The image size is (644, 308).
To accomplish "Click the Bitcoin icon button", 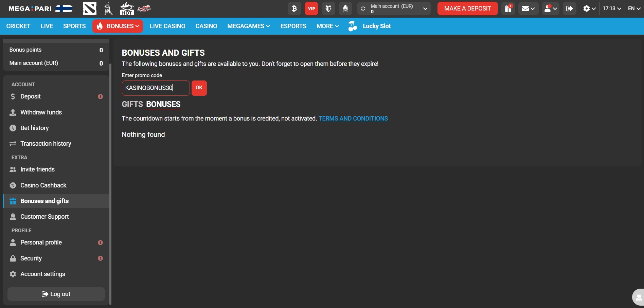I will pyautogui.click(x=294, y=8).
